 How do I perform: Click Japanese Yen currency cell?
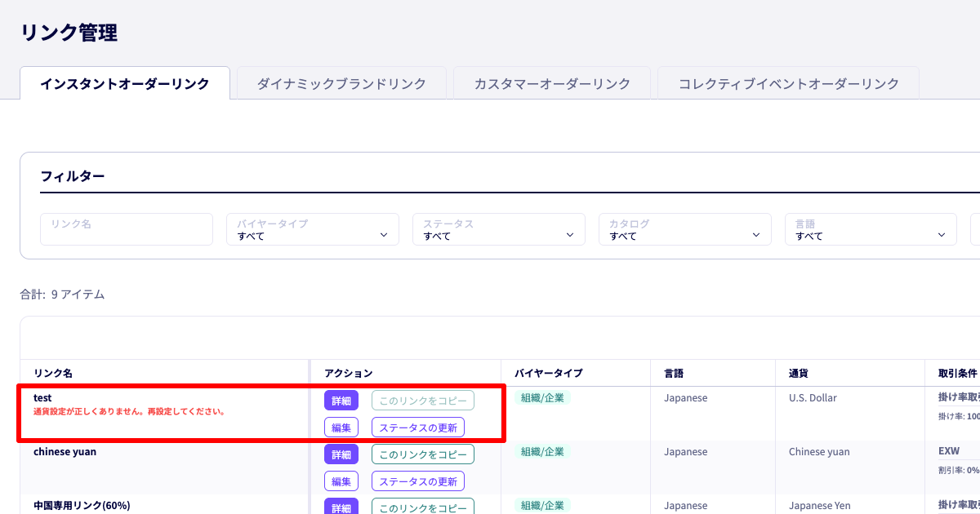click(819, 506)
